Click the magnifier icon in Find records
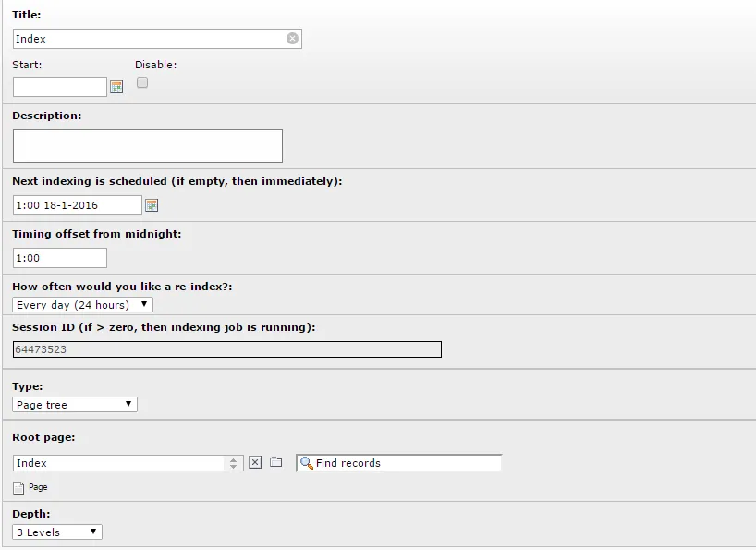Viewport: 756px width, 550px height. tap(307, 463)
